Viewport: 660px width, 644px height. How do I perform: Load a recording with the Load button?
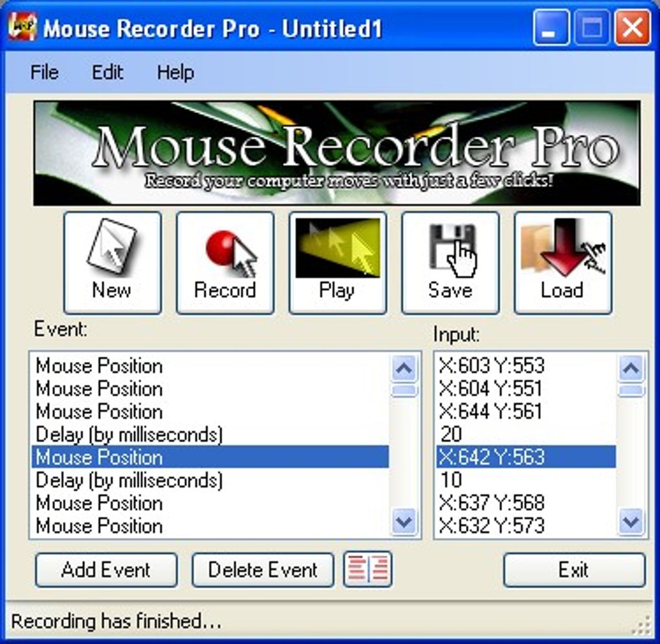pyautogui.click(x=563, y=263)
